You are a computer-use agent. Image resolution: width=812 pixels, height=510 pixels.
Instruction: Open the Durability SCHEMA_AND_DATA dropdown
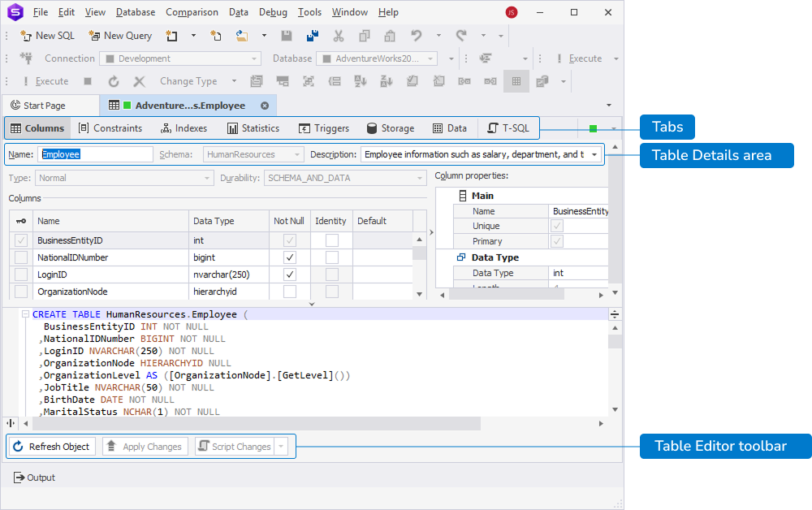[x=345, y=178]
